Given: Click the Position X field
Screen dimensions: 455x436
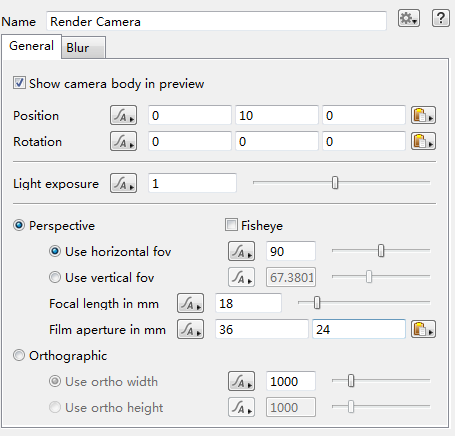Looking at the screenshot, I should pos(190,115).
